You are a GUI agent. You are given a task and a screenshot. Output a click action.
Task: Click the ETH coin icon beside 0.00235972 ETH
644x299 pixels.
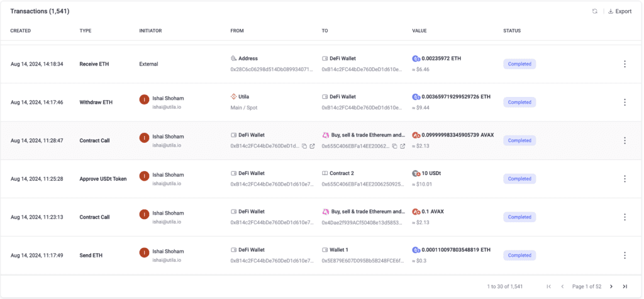[416, 59]
